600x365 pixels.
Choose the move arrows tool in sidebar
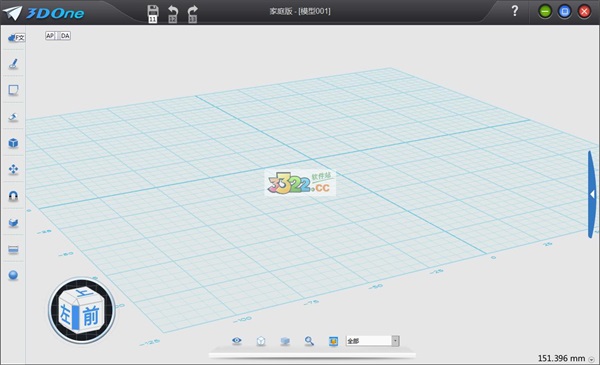click(13, 169)
